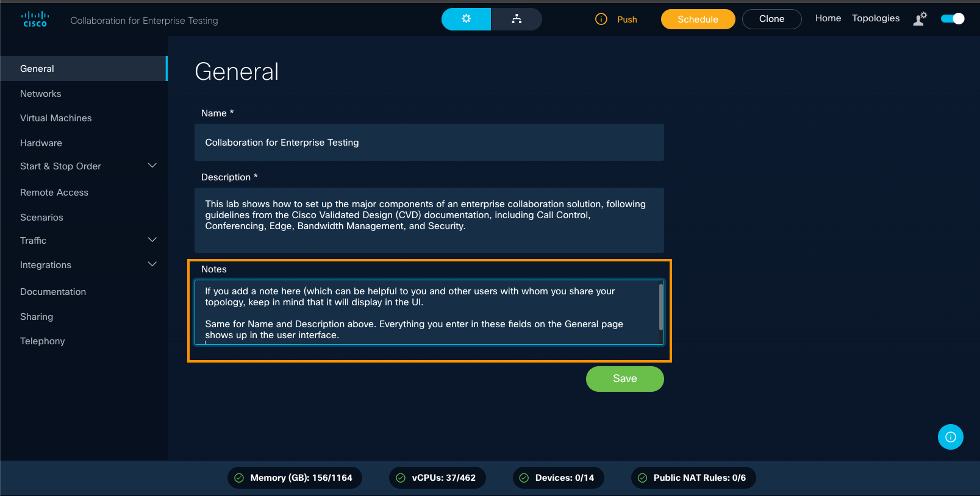Click the header title Collaboration for Enterprise Testing
Image resolution: width=980 pixels, height=496 pixels.
(x=144, y=21)
